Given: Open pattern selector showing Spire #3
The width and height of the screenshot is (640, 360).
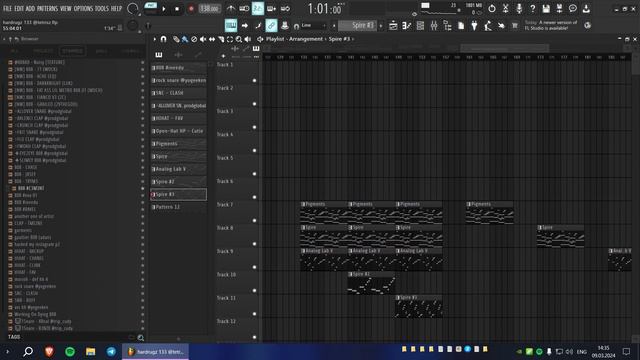Looking at the screenshot, I should pos(359,25).
